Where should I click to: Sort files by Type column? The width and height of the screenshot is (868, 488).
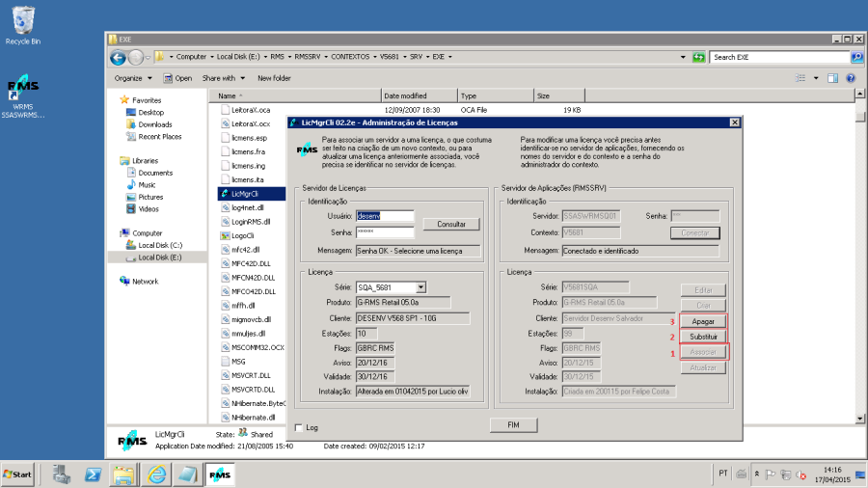tap(496, 95)
